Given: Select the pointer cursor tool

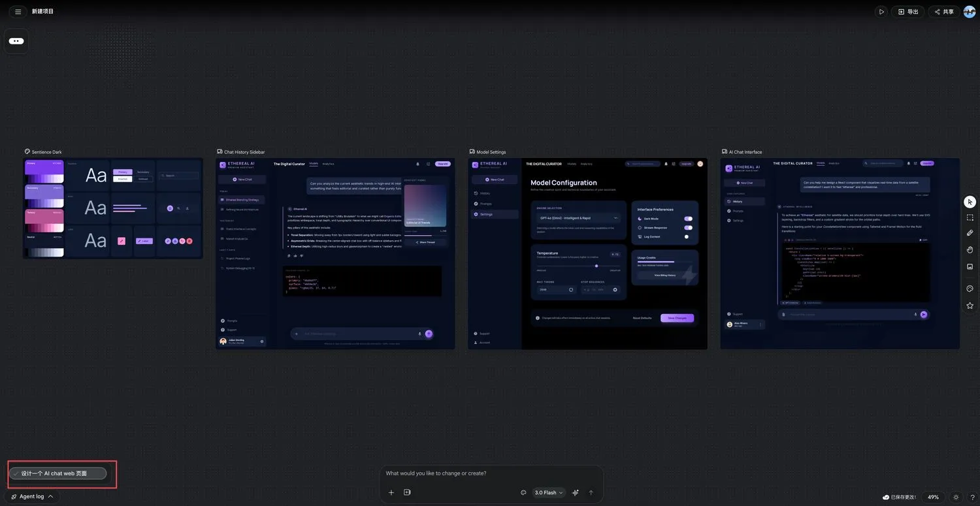Looking at the screenshot, I should (x=970, y=202).
